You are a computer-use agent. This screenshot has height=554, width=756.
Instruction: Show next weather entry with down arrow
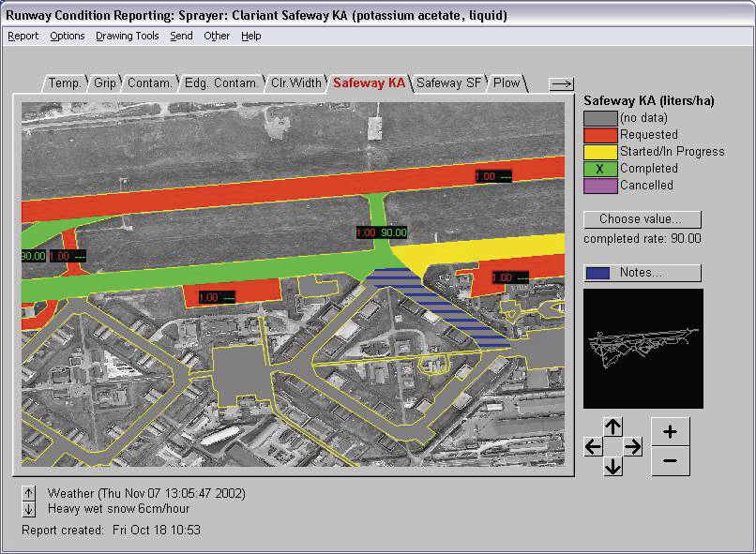(29, 509)
